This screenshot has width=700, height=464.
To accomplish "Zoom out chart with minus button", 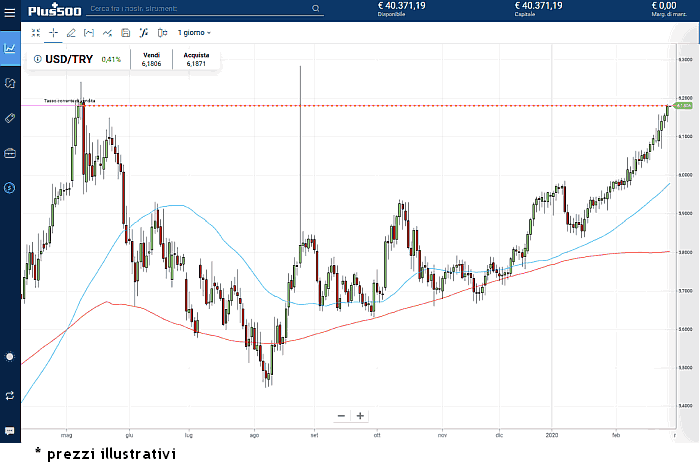I will point(341,415).
